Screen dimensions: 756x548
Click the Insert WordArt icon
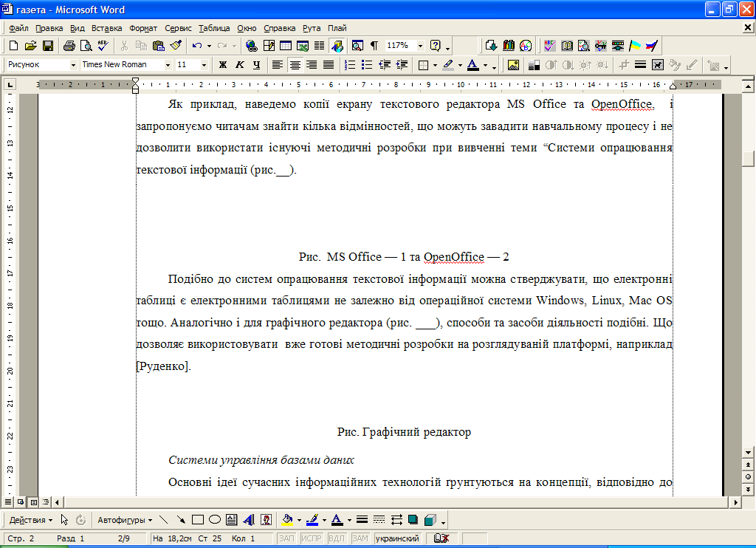(x=248, y=520)
